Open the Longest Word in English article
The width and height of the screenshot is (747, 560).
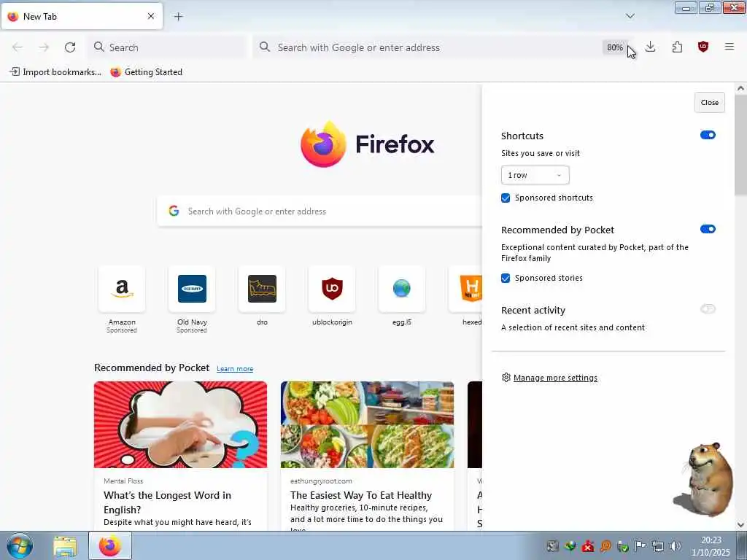(181, 455)
